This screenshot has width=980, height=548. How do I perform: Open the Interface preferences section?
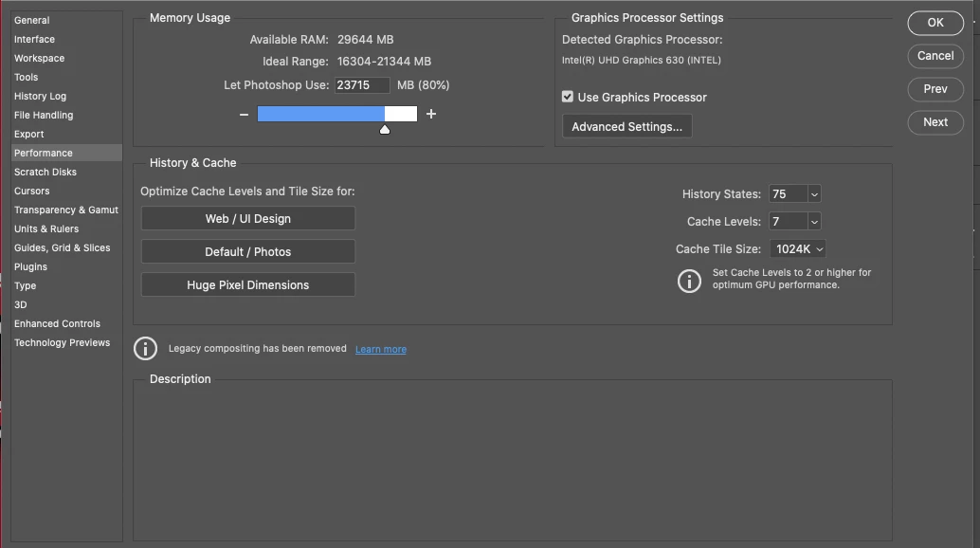[34, 39]
